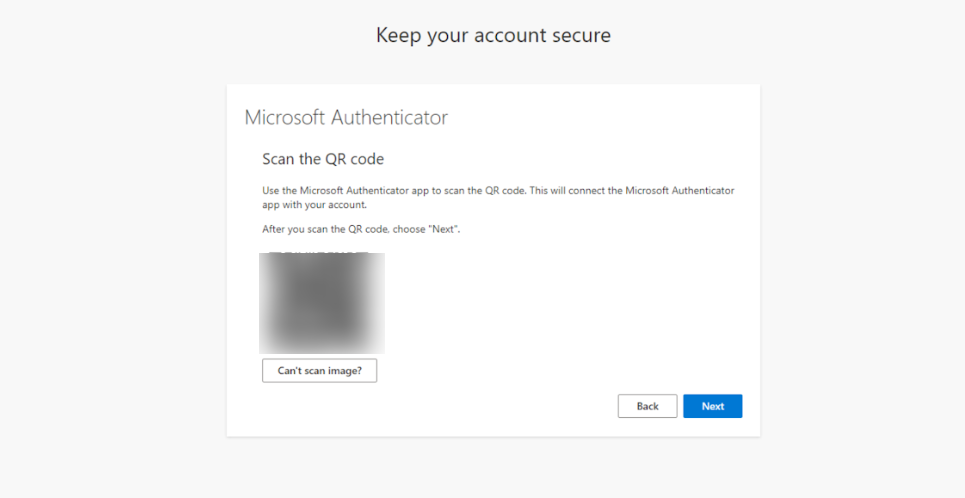Click the quoted "Next" word in the instructions
This screenshot has width=965, height=498.
point(442,229)
